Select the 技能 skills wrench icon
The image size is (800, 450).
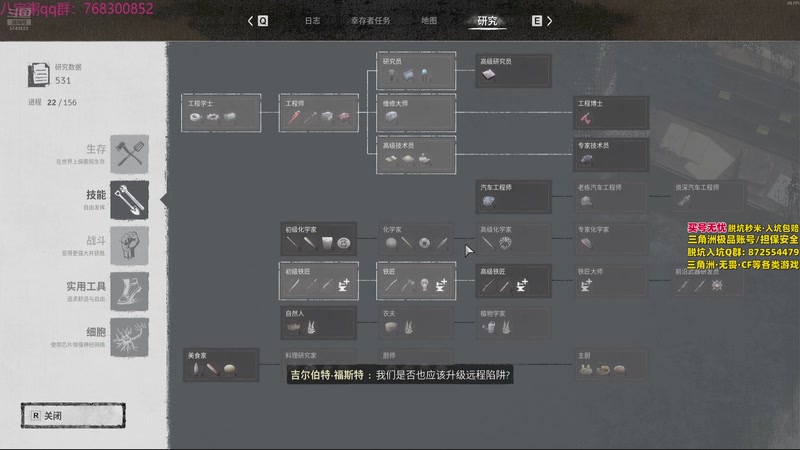pos(130,200)
